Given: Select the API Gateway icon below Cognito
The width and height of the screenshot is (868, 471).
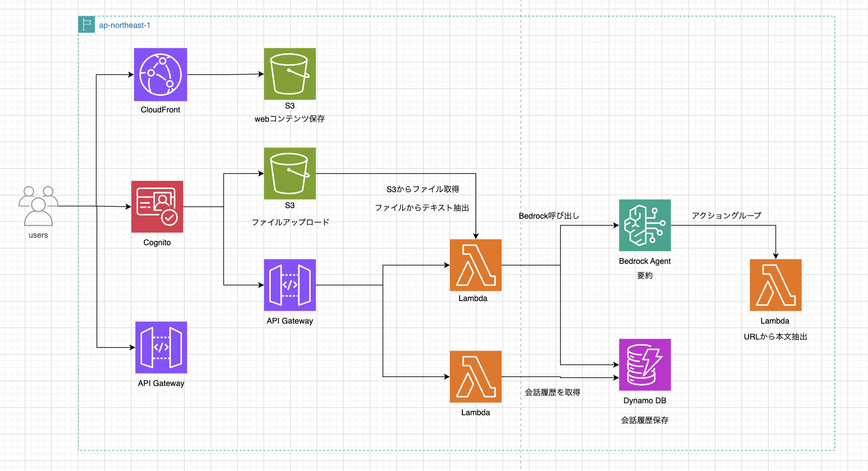Looking at the screenshot, I should coord(161,347).
